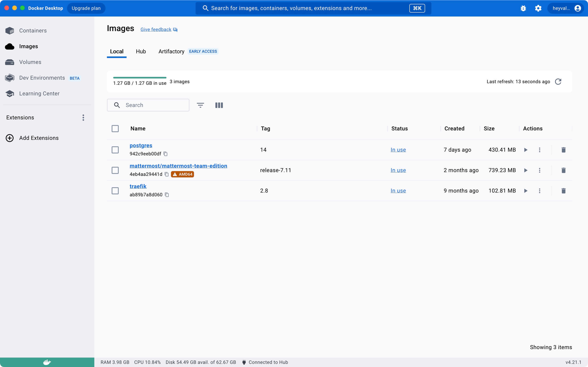This screenshot has width=588, height=367.
Task: Click the refresh images icon
Action: pos(559,81)
